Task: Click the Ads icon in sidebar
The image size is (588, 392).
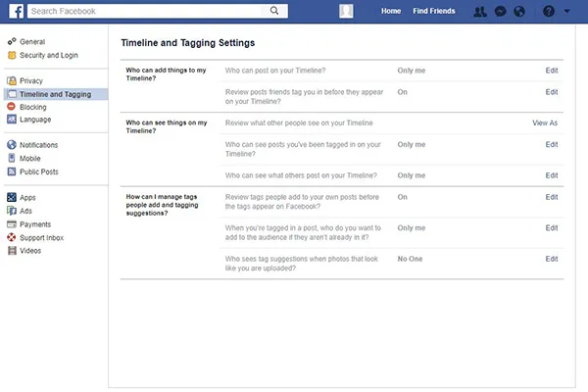Action: [x=12, y=211]
